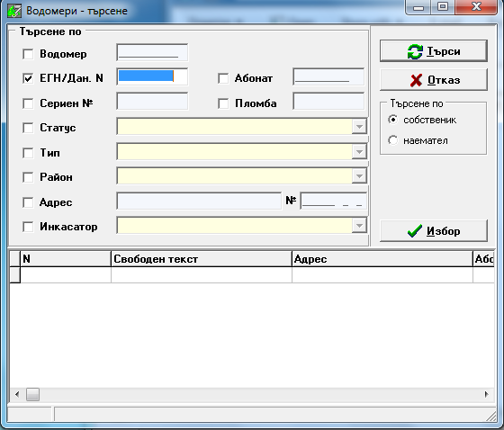Tick the Абонат checkbox

click(223, 78)
